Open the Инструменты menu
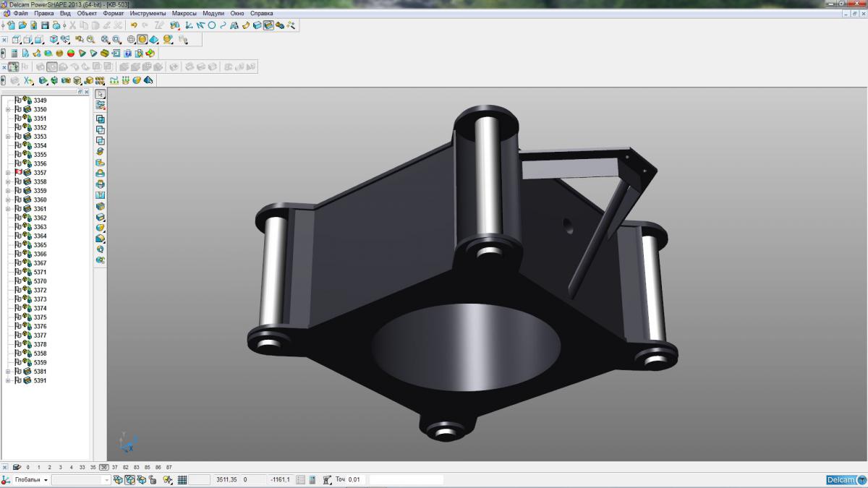 pyautogui.click(x=148, y=14)
